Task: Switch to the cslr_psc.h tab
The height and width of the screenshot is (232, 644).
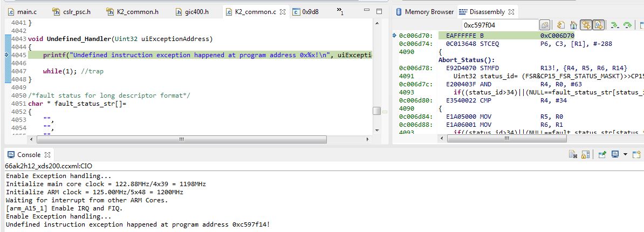Action: [71, 12]
